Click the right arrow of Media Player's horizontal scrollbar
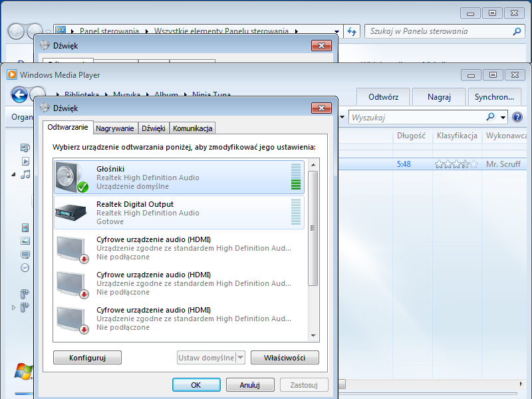This screenshot has width=532, height=399. (521, 384)
